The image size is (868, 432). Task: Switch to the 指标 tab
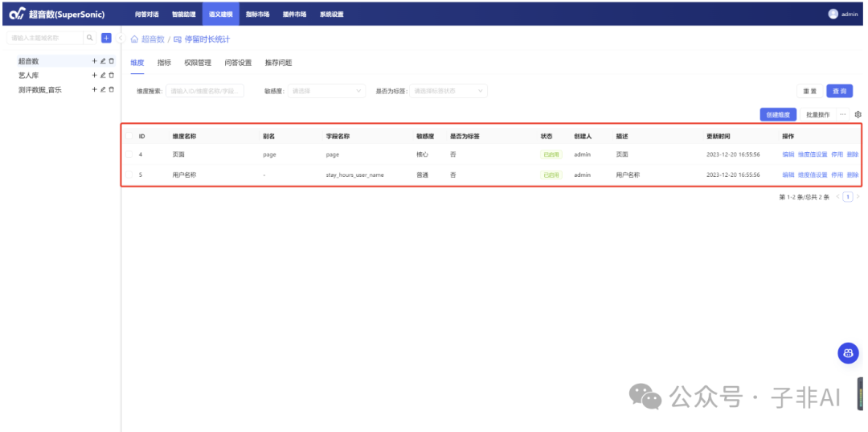[x=164, y=62]
